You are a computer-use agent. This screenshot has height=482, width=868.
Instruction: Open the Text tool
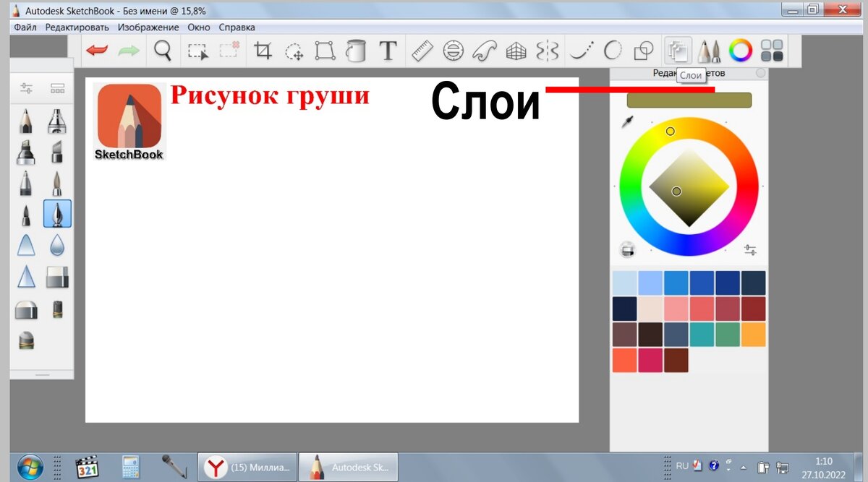tap(387, 51)
